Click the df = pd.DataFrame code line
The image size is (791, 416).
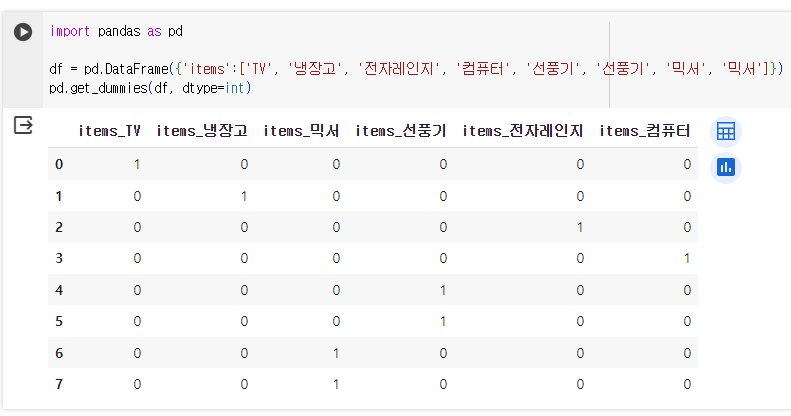pos(416,68)
